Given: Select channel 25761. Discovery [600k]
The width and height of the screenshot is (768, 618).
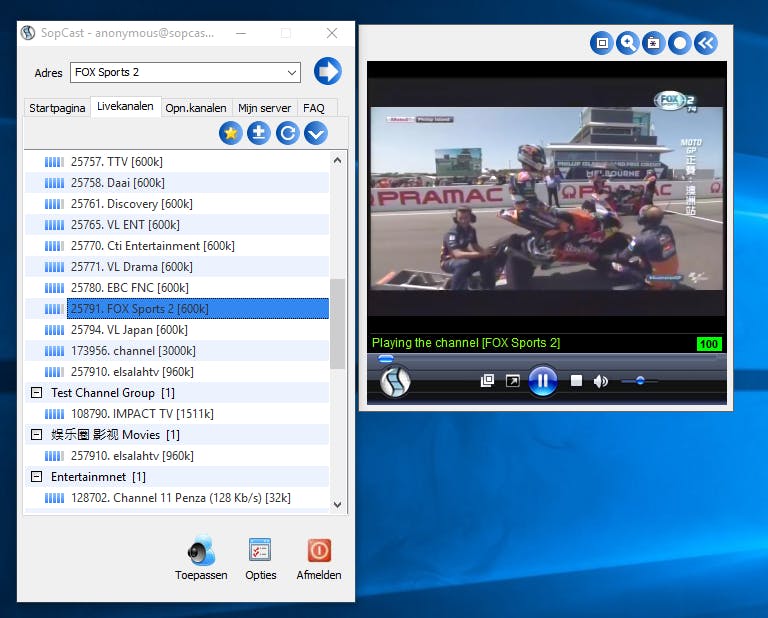Looking at the screenshot, I should coord(177,204).
